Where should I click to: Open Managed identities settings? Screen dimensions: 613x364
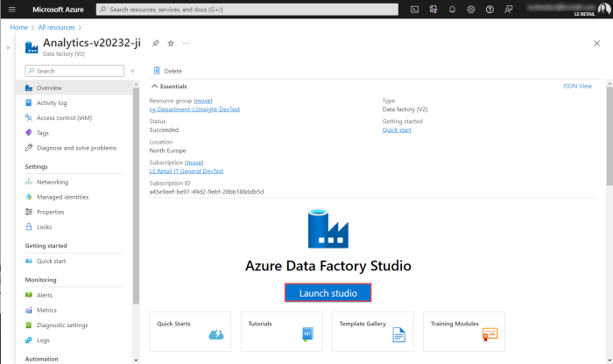tap(62, 197)
